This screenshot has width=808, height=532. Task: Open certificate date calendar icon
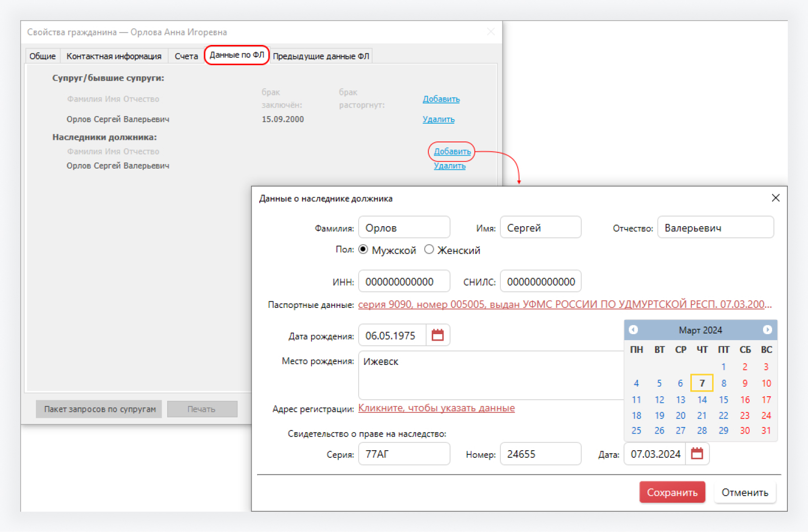pyautogui.click(x=697, y=453)
